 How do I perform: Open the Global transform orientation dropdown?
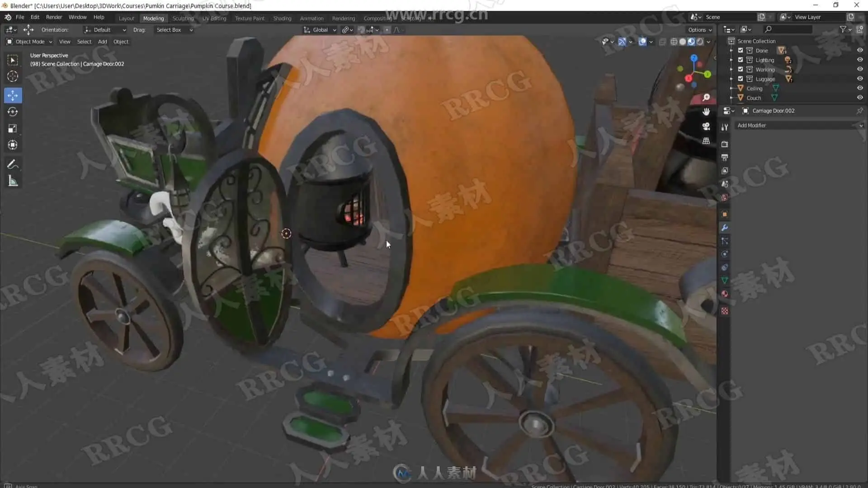point(320,30)
